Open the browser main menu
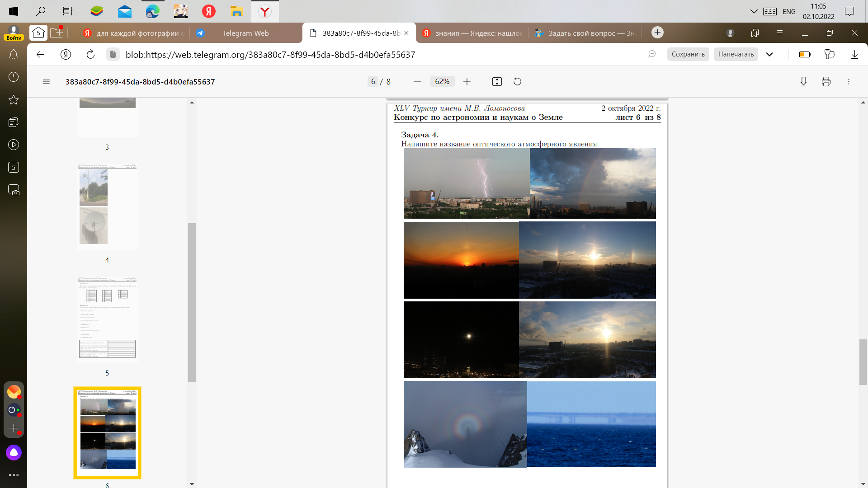This screenshot has width=868, height=488. click(779, 33)
